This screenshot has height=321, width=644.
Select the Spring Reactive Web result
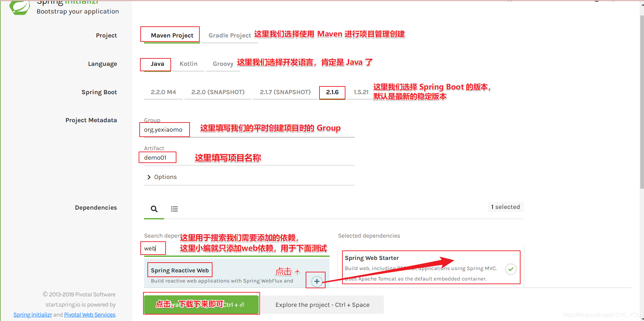point(236,273)
